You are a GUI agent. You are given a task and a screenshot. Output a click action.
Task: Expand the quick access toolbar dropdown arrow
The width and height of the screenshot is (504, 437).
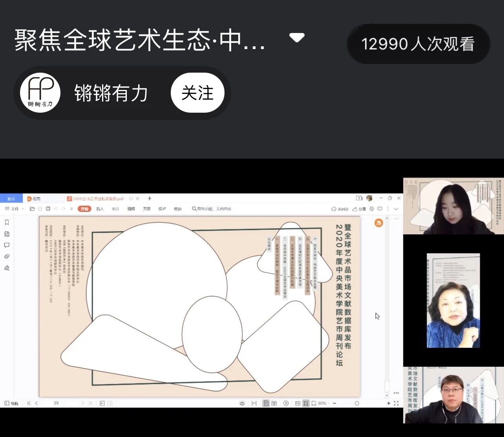[71, 209]
